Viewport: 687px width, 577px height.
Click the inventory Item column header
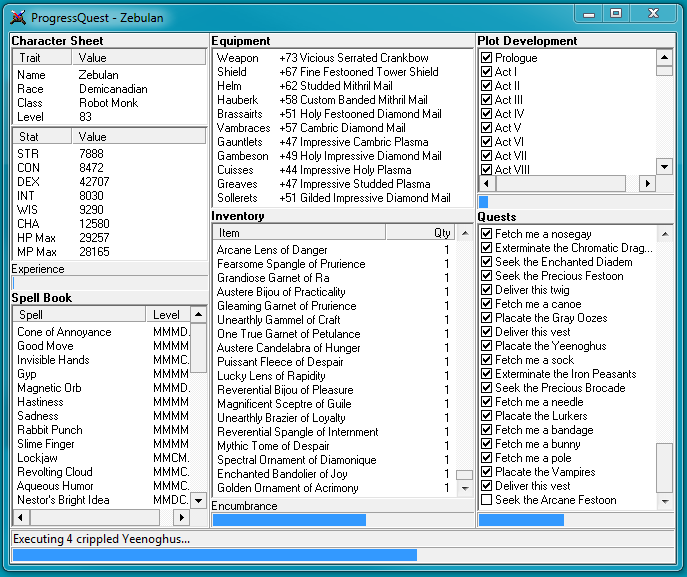(299, 233)
